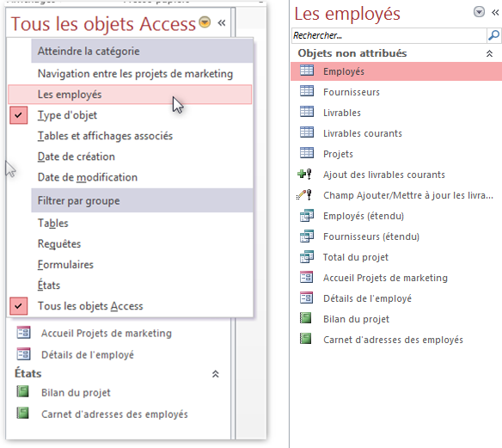Image resolution: width=502 pixels, height=448 pixels.
Task: Select the Livrables table icon
Action: click(307, 112)
